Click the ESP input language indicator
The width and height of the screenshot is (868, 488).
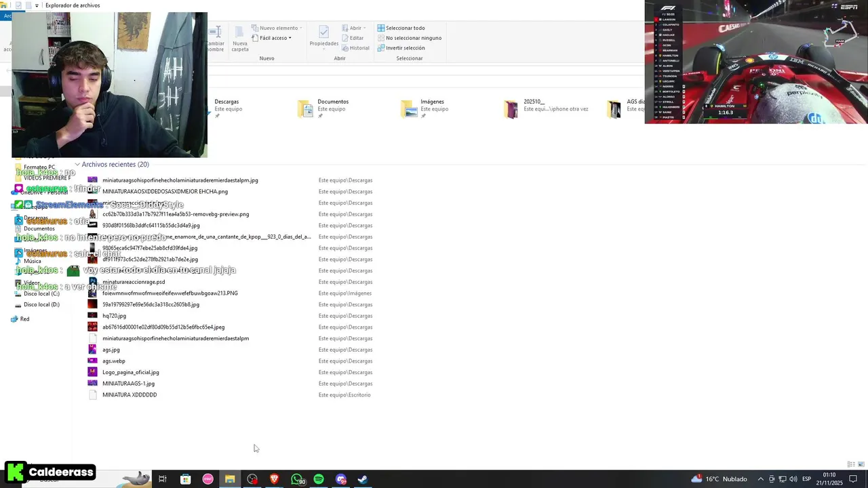(807, 479)
